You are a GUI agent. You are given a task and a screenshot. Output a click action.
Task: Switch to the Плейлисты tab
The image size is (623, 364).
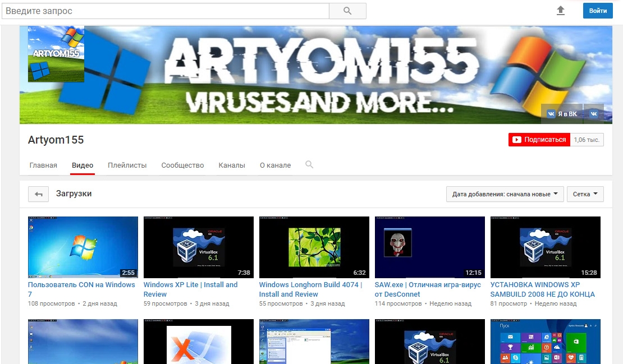127,165
